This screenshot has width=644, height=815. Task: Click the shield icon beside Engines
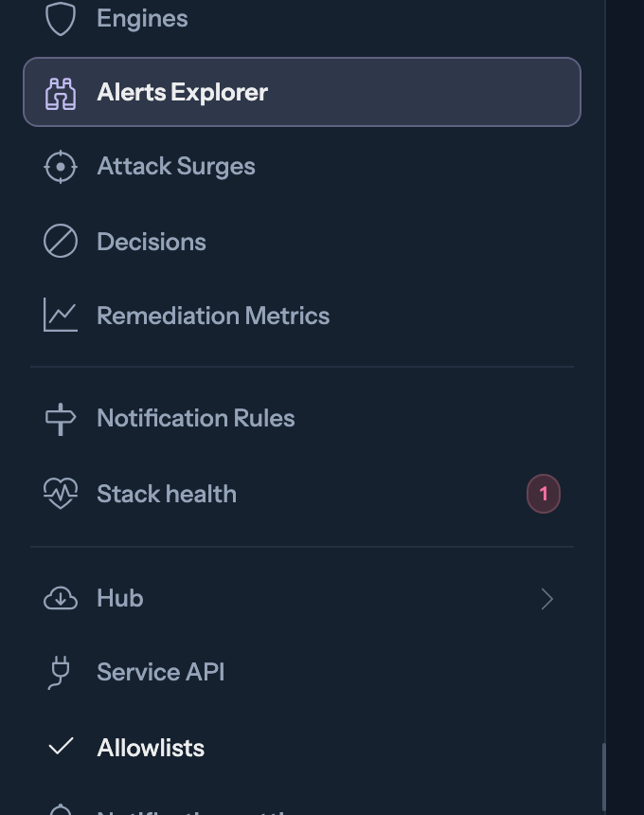(61, 19)
